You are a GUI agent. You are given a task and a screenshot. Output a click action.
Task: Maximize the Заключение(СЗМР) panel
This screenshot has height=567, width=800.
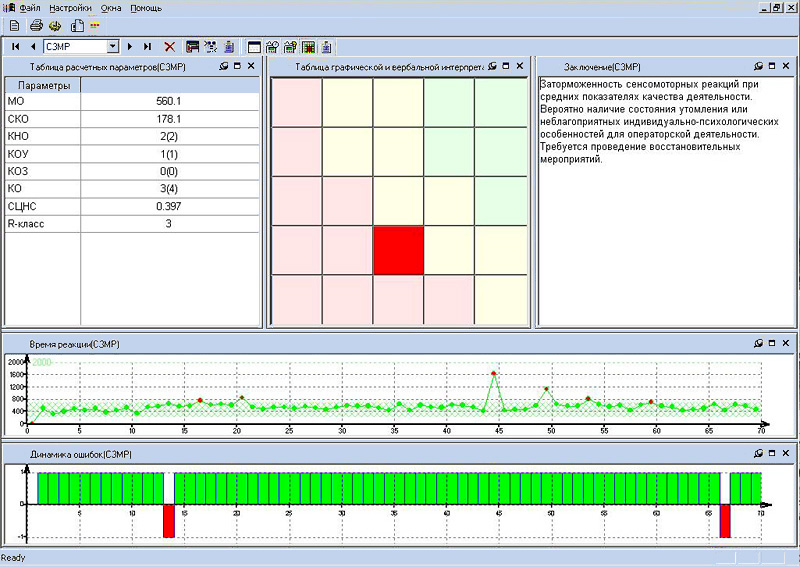[x=772, y=66]
